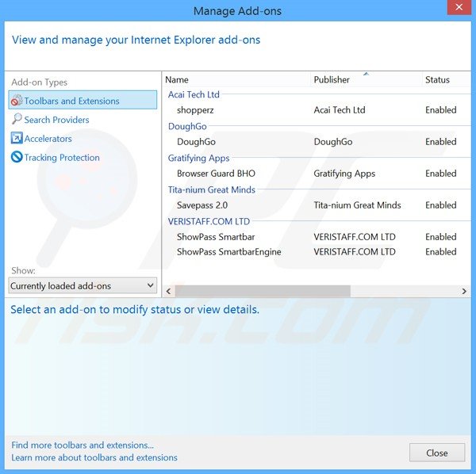Click the Close button
The width and height of the screenshot is (476, 474).
coord(437,453)
